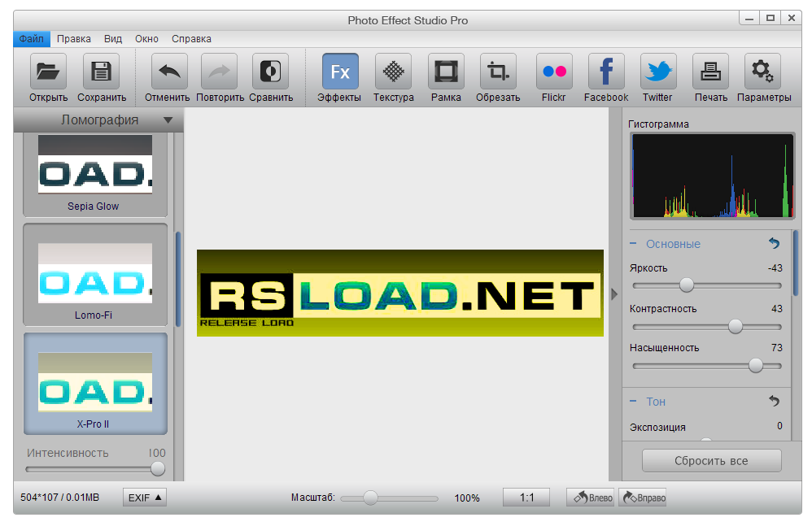Viewport: 812px width, 526px height.
Task: Share the photo to Twitter
Action: point(658,72)
